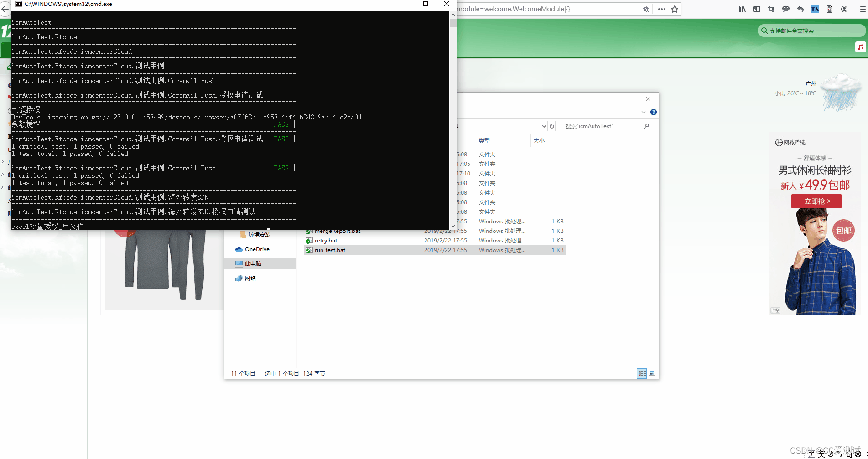Screen dimensions: 868x459
Task: Click the PDF document extension icon
Action: click(830, 9)
